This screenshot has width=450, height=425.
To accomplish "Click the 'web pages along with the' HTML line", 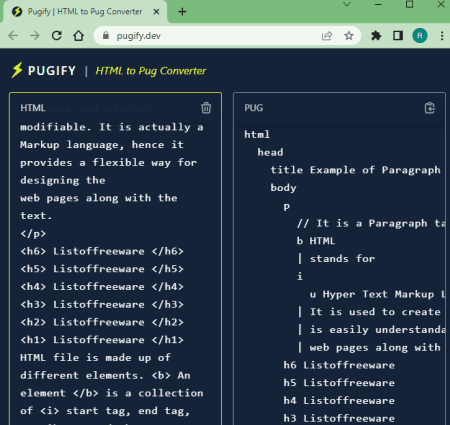I will coord(99,198).
